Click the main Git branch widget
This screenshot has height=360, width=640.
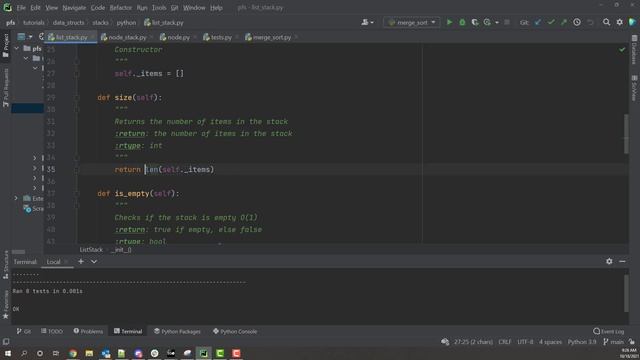pos(614,342)
